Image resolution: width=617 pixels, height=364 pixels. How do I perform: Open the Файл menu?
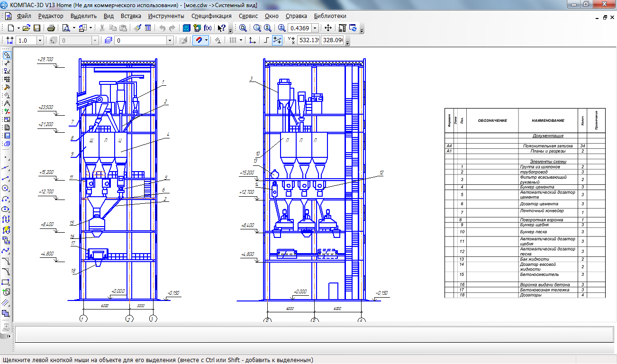click(x=24, y=16)
